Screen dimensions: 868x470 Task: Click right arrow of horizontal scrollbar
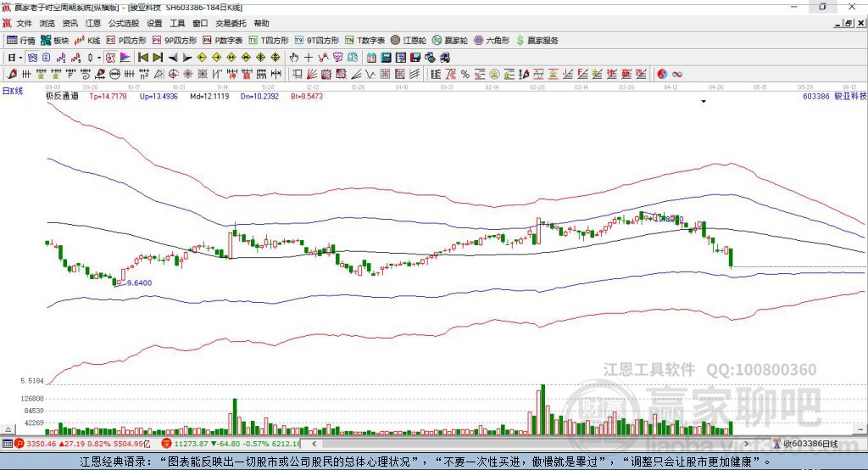pos(746,444)
